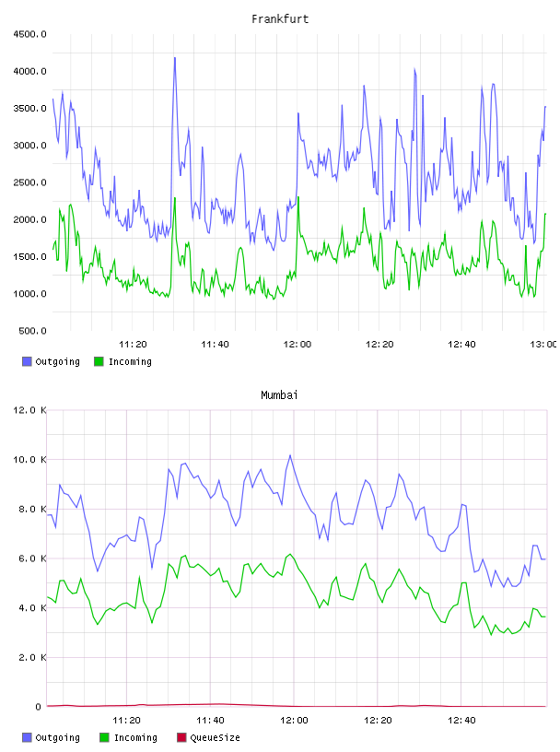Click the green Incoming swatch under Frankfurt chart
This screenshot has width=560, height=752.
coord(99,361)
